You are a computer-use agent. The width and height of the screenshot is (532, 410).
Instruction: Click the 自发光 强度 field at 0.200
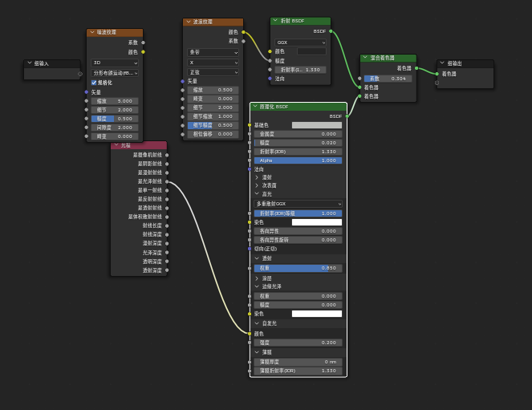(298, 343)
